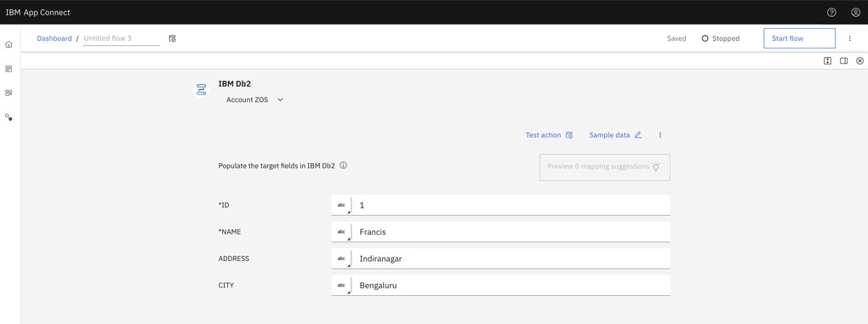Viewport: 868px width, 324px height.
Task: Open the abc type selector for CITY
Action: click(341, 285)
